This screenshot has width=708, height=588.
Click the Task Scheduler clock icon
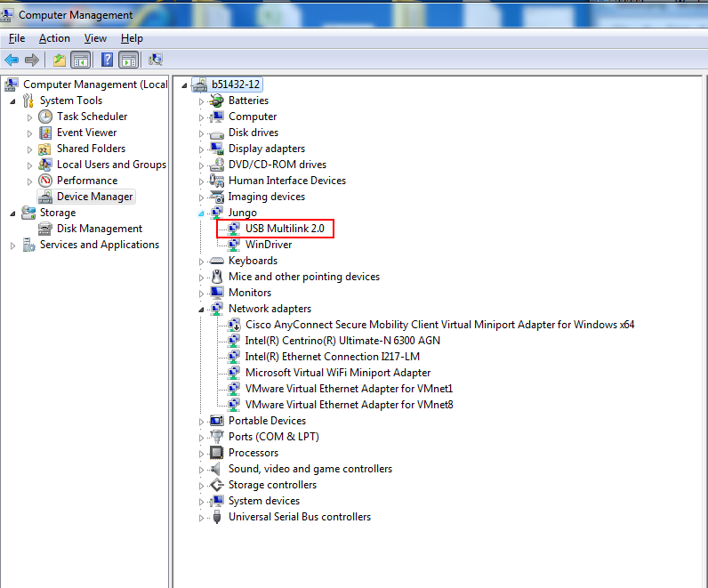click(x=45, y=117)
